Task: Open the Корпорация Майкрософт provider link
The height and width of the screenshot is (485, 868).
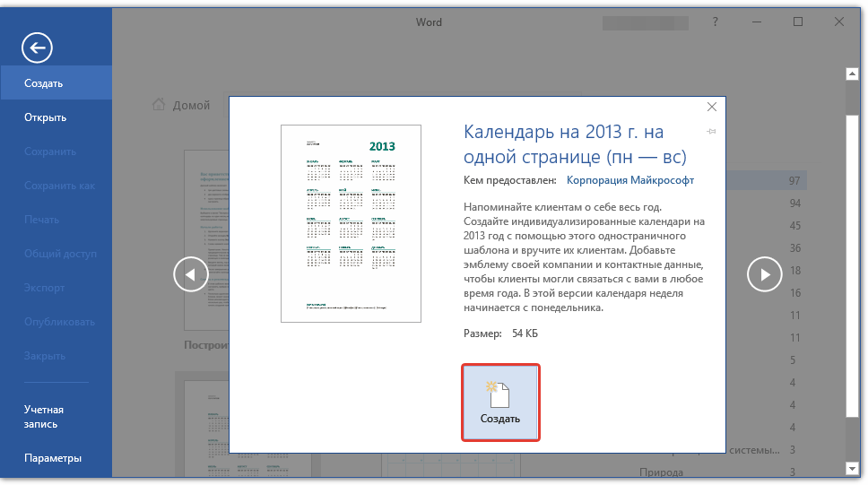Action: 629,180
